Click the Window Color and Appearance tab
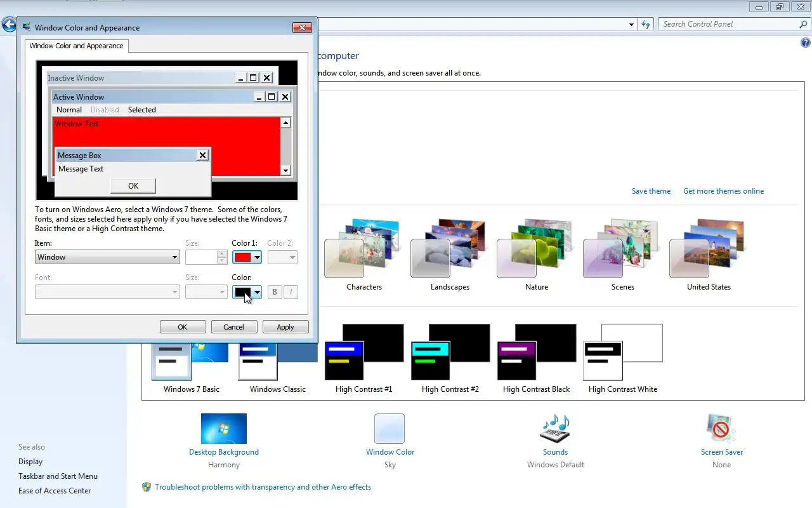The height and width of the screenshot is (508, 812). [76, 46]
